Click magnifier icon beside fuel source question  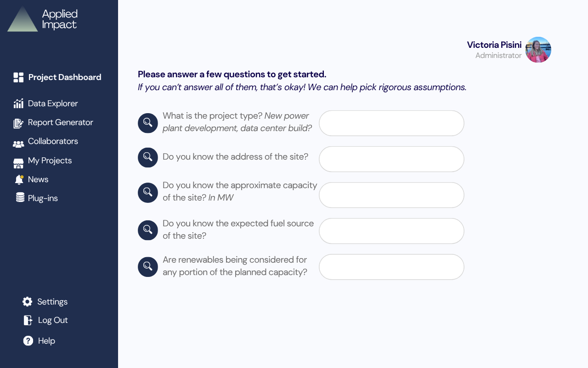pyautogui.click(x=148, y=230)
